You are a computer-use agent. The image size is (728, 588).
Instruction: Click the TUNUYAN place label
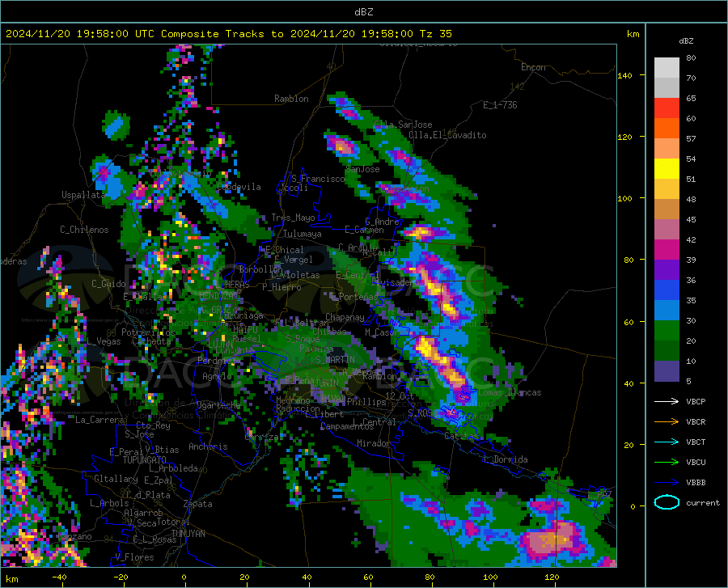188,534
